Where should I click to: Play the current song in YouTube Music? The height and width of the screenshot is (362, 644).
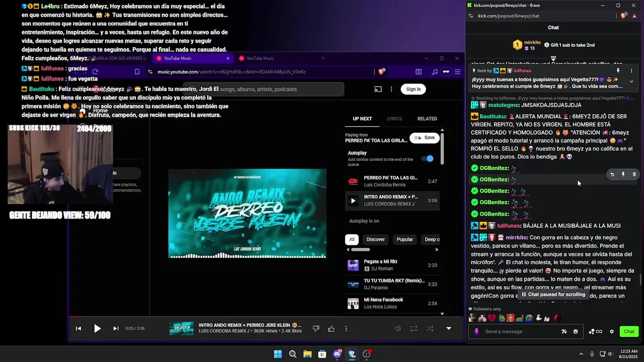[x=97, y=328]
